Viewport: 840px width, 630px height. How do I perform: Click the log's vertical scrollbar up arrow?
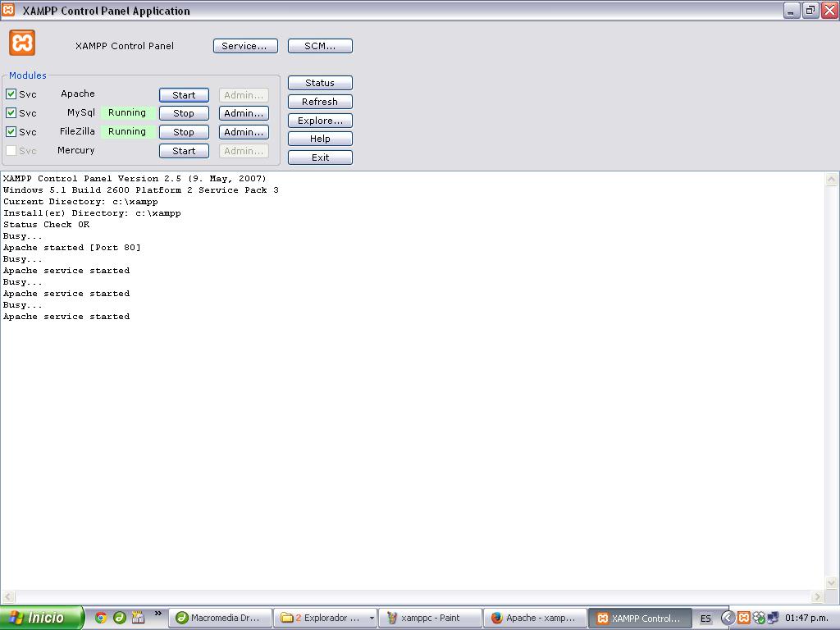(x=832, y=179)
